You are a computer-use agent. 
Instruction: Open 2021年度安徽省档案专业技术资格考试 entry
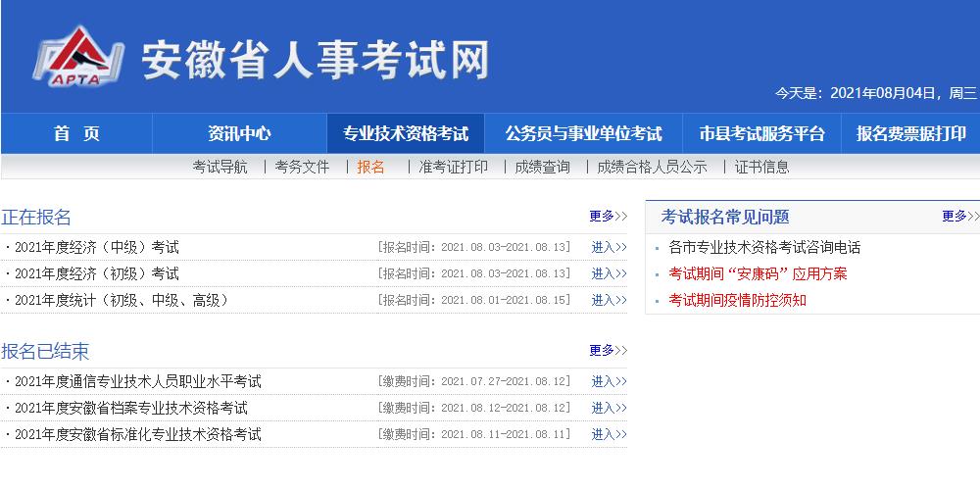(x=131, y=408)
